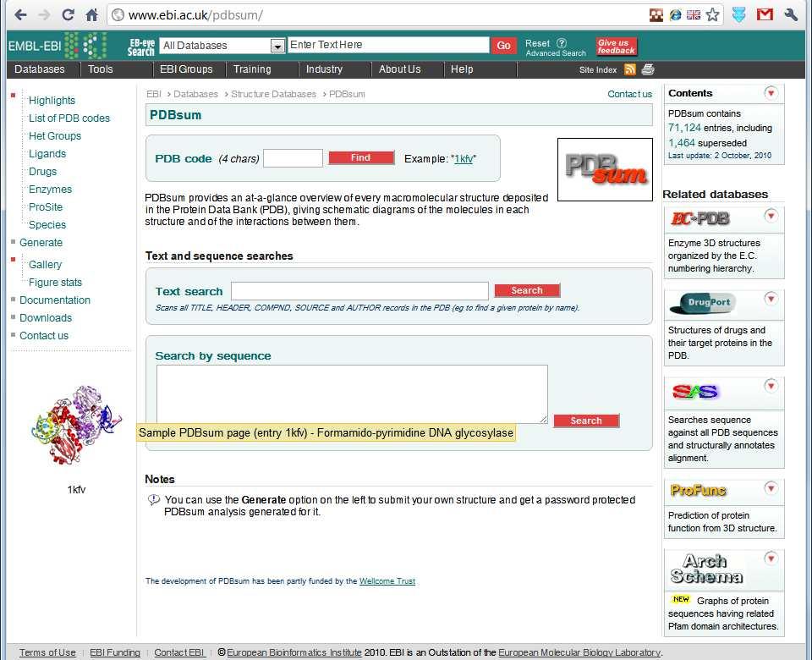812x660 pixels.
Task: Focus the PDB code input field
Action: (294, 158)
